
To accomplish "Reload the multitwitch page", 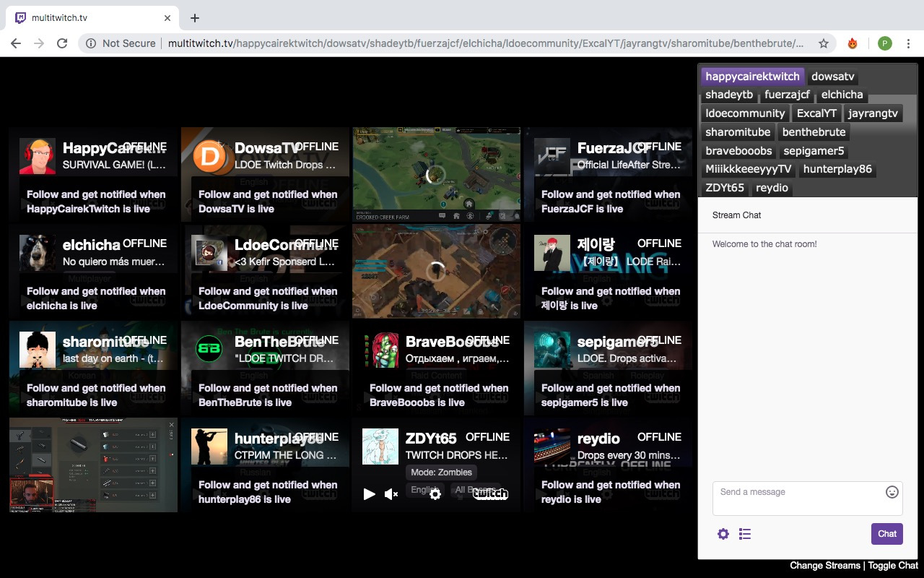I will pyautogui.click(x=62, y=43).
